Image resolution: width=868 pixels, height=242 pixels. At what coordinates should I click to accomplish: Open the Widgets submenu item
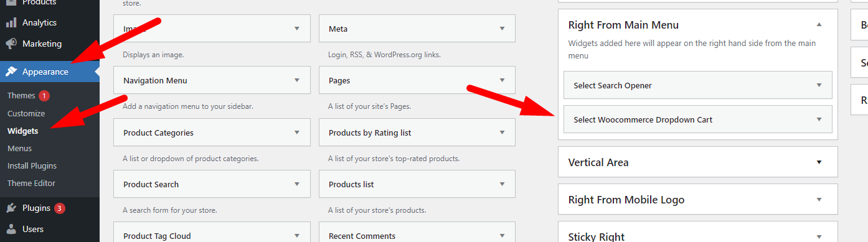[x=23, y=131]
